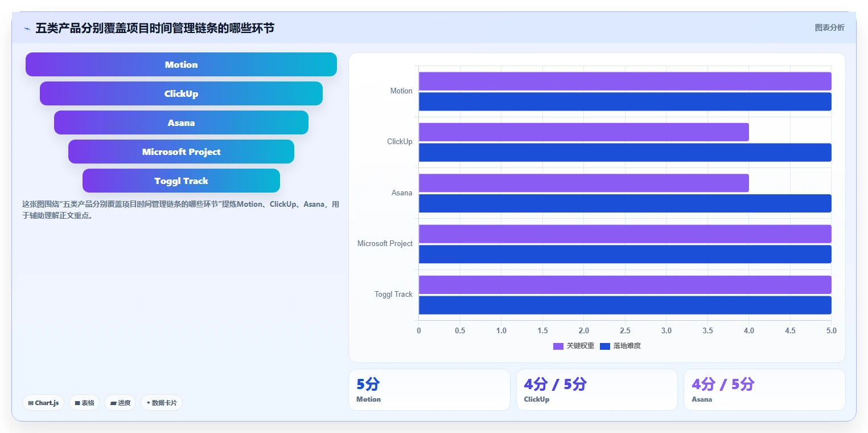
Task: Click the blue icon beside the header title
Action: (27, 28)
